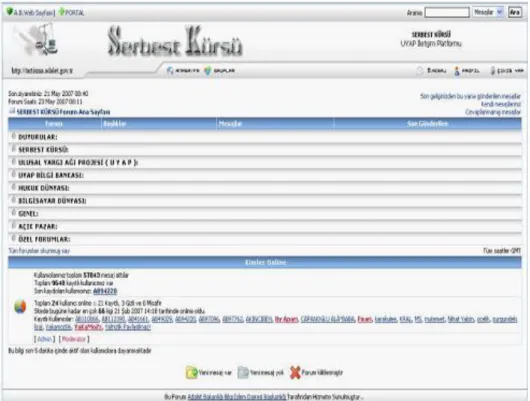This screenshot has height=401, width=530.
Task: Open the Mesajlar search scope dropdown
Action: 488,12
